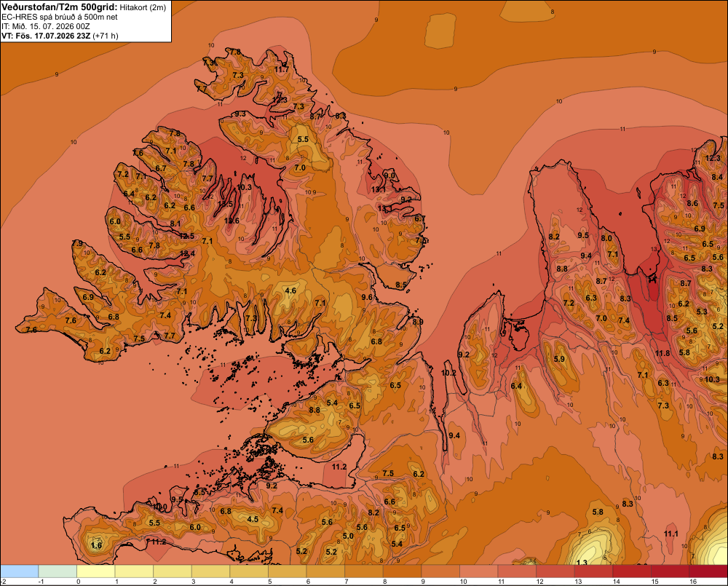Click the 13 to 14 degree legend swatch
Screen dimensions: 728x586
(594, 571)
